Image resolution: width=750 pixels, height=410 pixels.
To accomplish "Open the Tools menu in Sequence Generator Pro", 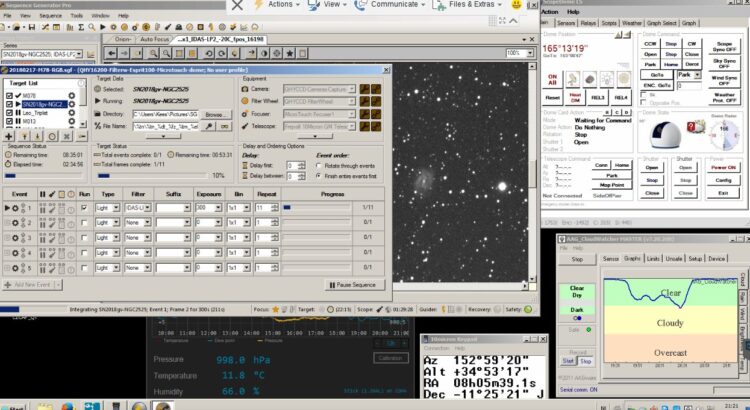I will click(x=77, y=16).
